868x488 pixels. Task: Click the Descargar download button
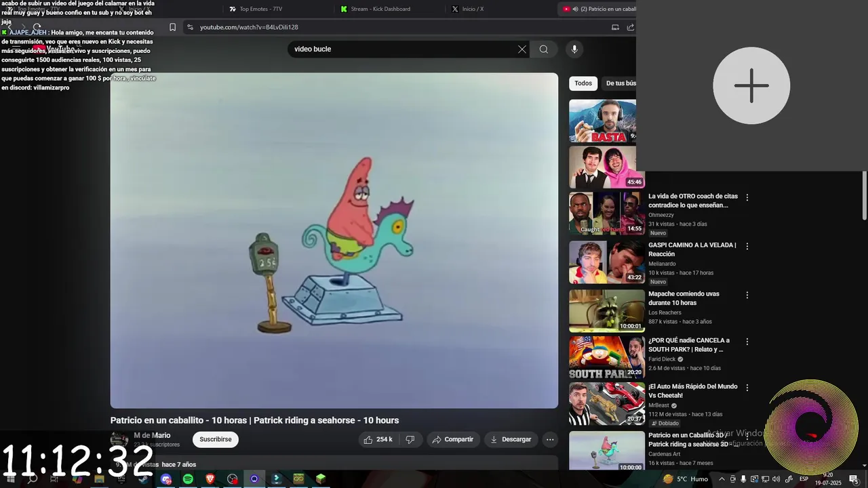[511, 439]
